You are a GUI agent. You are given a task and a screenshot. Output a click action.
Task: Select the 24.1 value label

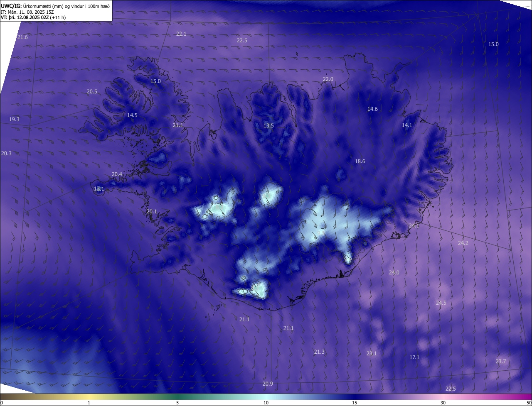[x=414, y=226]
